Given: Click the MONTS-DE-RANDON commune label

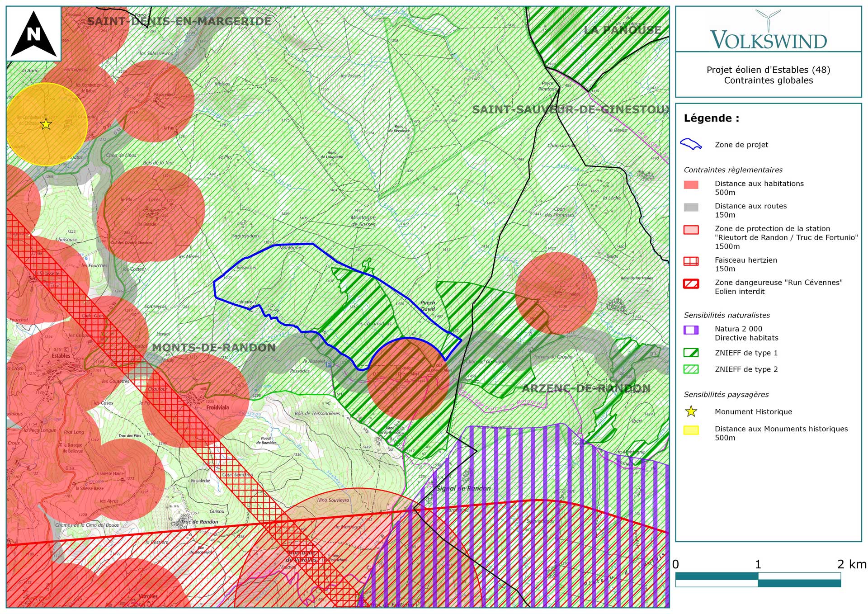Looking at the screenshot, I should pos(213,348).
